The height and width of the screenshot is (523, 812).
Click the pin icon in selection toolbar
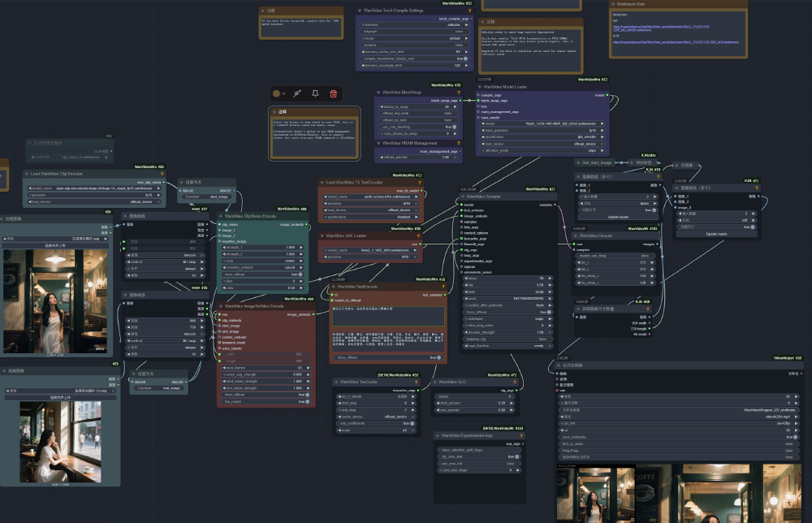coord(315,94)
